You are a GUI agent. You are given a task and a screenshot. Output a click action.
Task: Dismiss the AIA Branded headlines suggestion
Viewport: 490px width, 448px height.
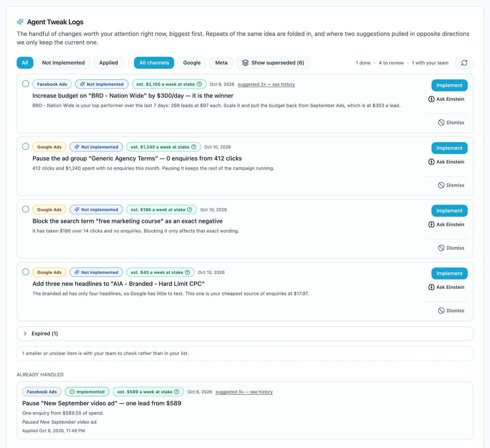(451, 311)
